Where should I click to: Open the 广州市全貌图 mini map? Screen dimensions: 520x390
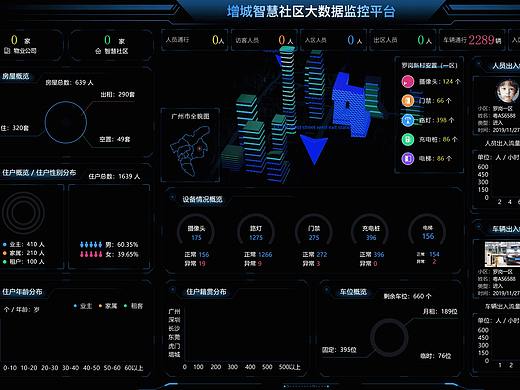coord(190,145)
